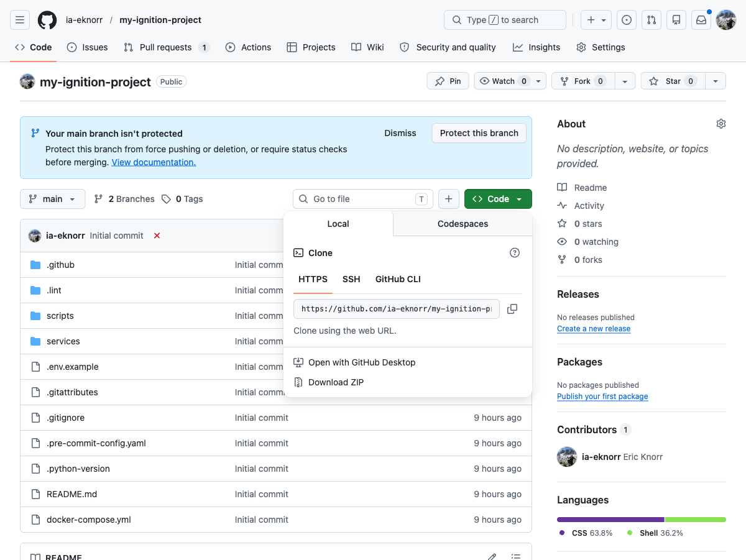Open the notifications inbox icon

(701, 20)
